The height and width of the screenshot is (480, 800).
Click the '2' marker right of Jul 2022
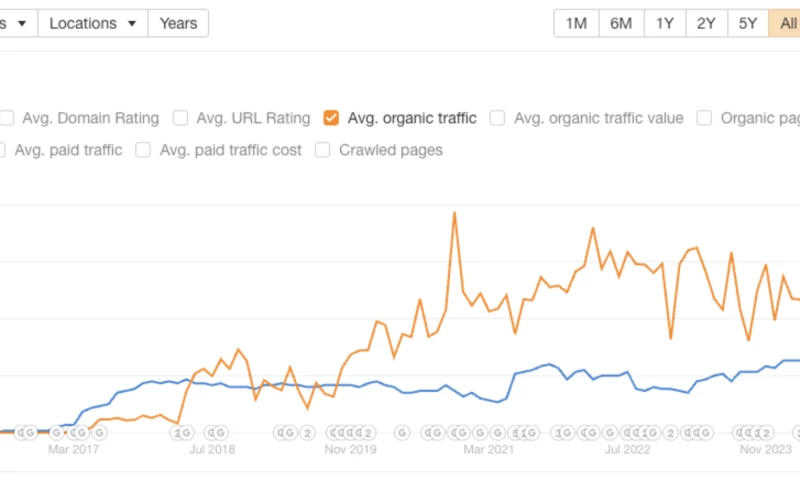(x=671, y=433)
